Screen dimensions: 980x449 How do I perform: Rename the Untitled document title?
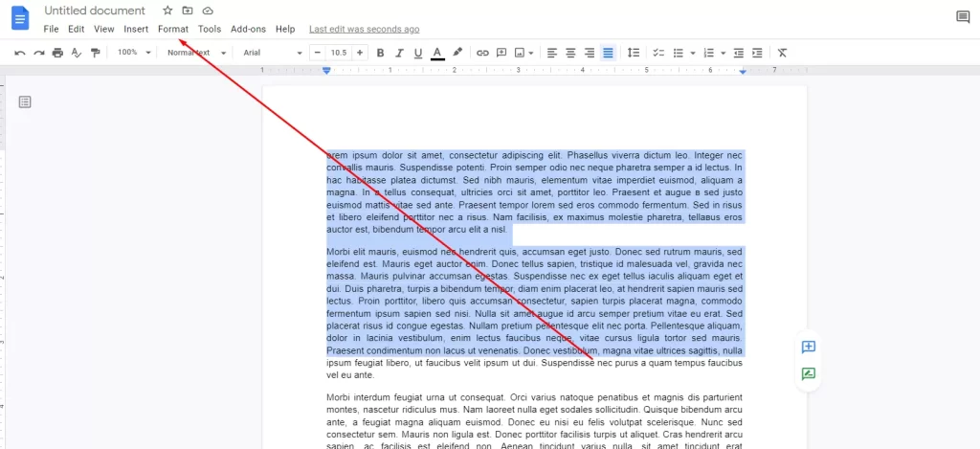[95, 11]
